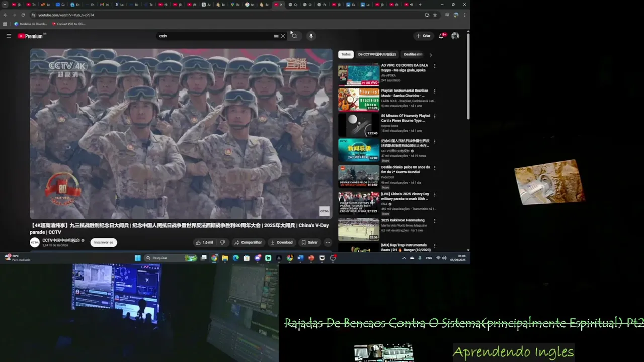Open the CCTV中国中央电视台 channel name

[x=61, y=240]
